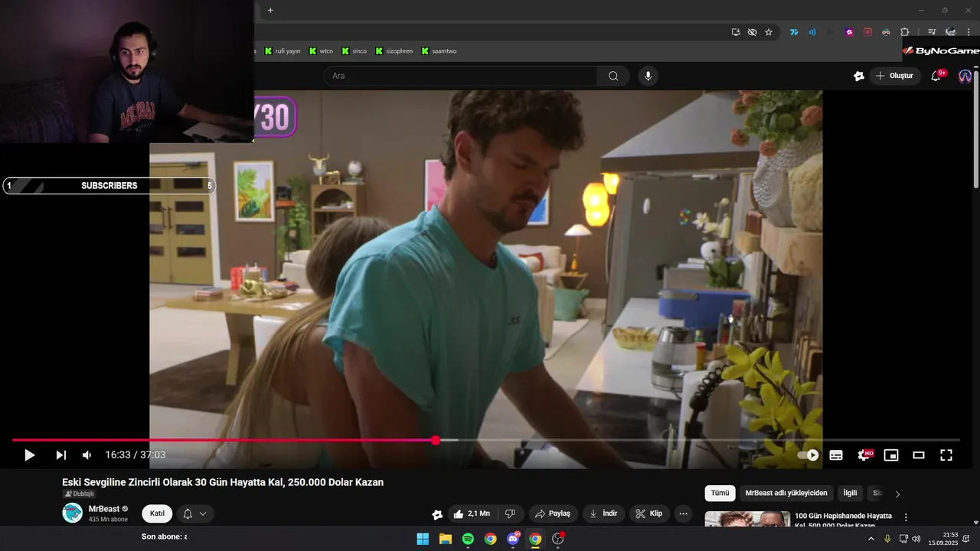Open the rufi yayın bookmark
This screenshot has width=980, height=551.
point(282,51)
